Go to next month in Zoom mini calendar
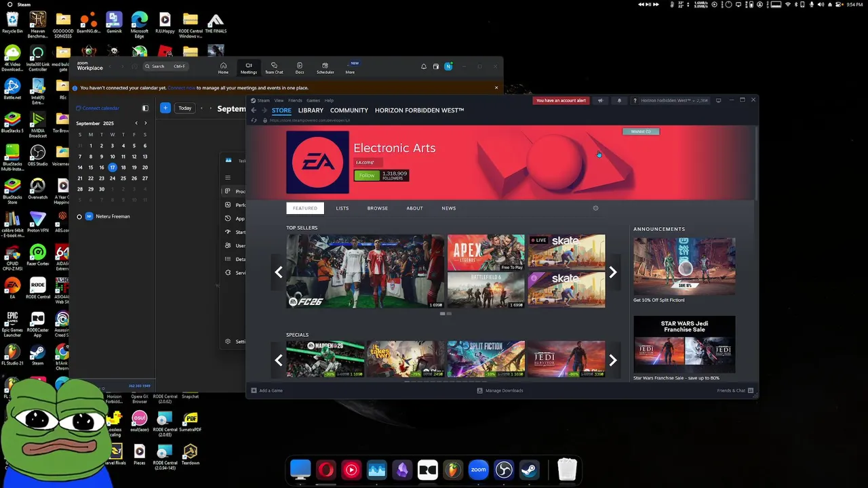This screenshot has width=868, height=488. tap(145, 123)
